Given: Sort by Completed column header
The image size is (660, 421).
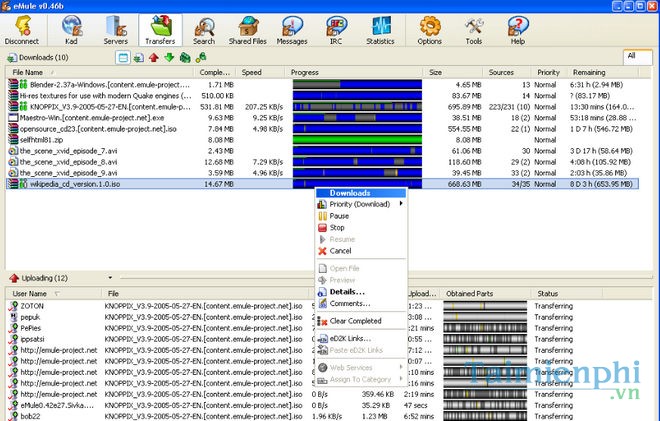Looking at the screenshot, I should coord(215,72).
